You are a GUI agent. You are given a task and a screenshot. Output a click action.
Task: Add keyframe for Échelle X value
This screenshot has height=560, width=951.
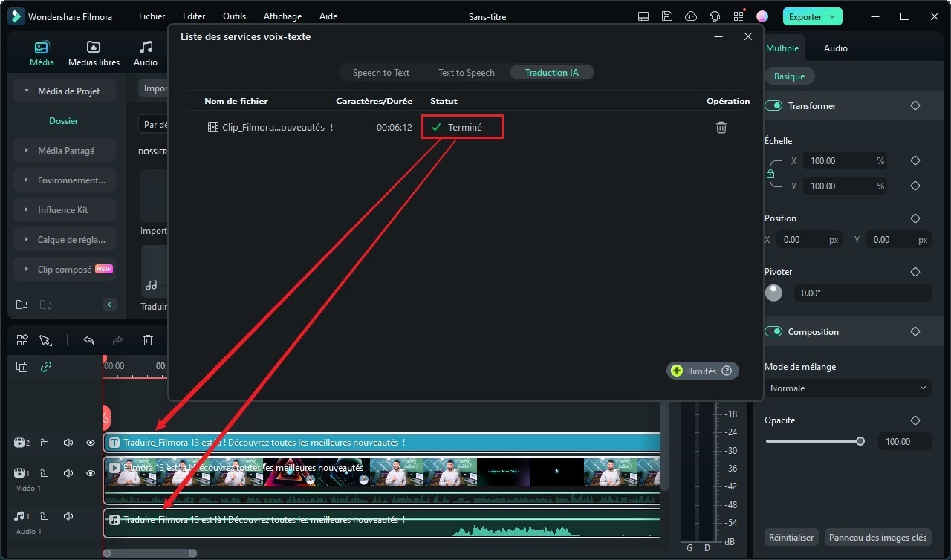[x=915, y=160]
